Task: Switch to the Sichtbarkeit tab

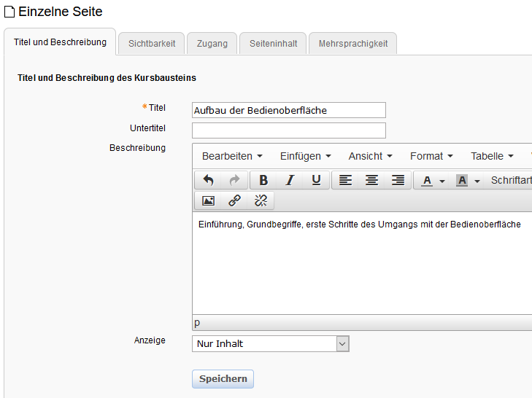Action: point(152,44)
